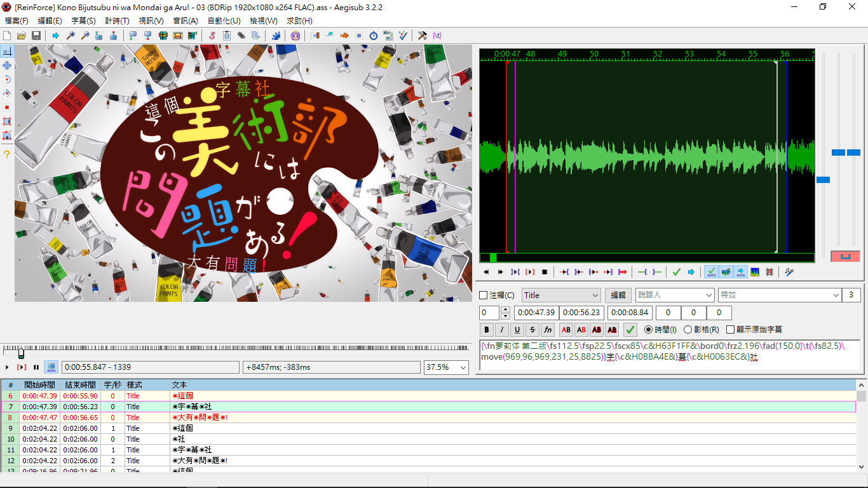Open Timing Post-Processor clock icon

point(374,36)
